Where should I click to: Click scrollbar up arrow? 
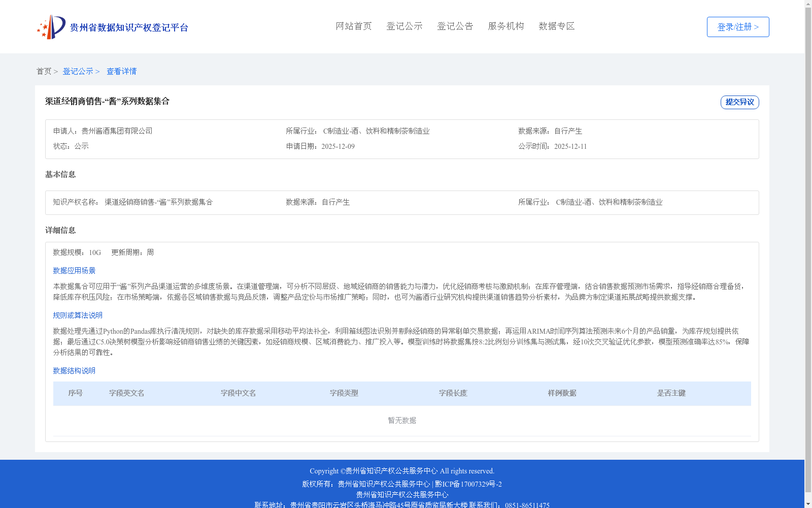(808, 4)
